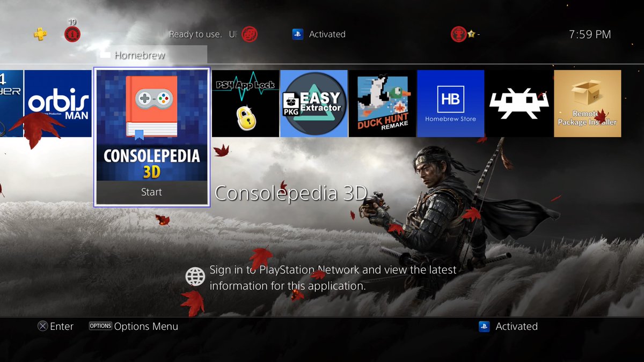Click the OPTIONS button badge
The image size is (644, 362).
(x=100, y=326)
